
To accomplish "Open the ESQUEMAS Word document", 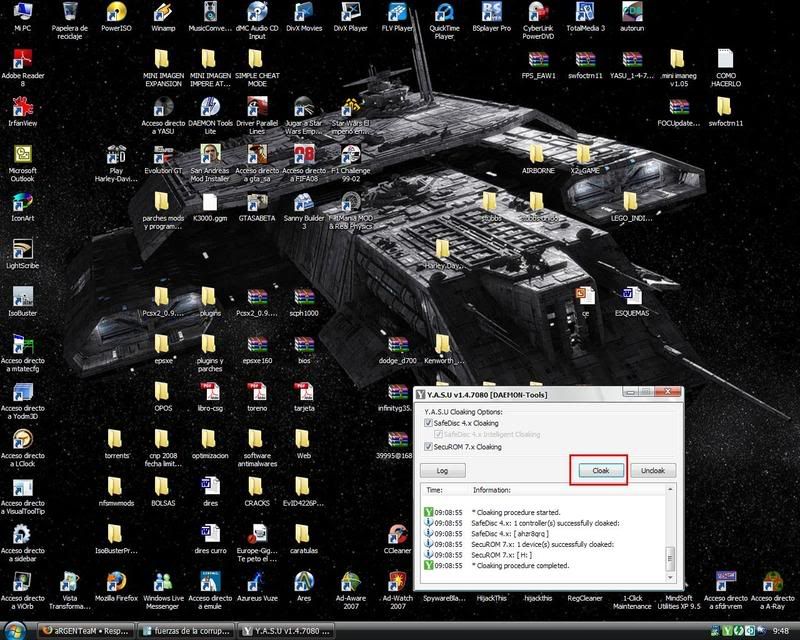I will click(632, 301).
